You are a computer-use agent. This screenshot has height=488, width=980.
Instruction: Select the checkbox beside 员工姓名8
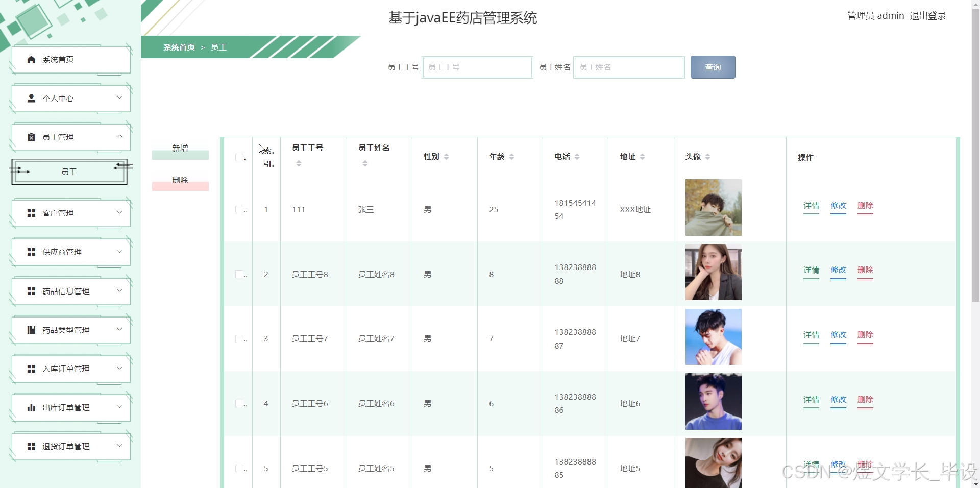coord(239,274)
